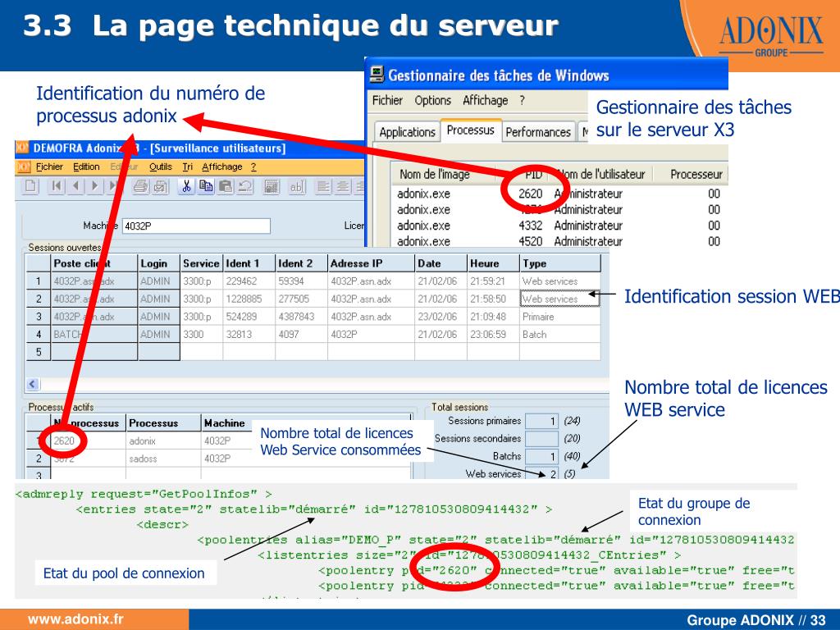
Task: Select session row number 4 header
Action: coord(38,335)
